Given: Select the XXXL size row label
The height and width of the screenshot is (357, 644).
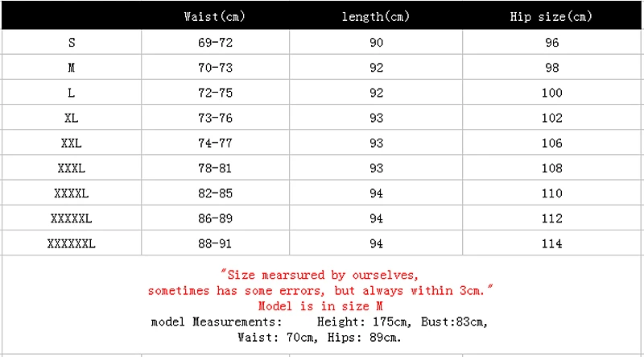Looking at the screenshot, I should 72,168.
